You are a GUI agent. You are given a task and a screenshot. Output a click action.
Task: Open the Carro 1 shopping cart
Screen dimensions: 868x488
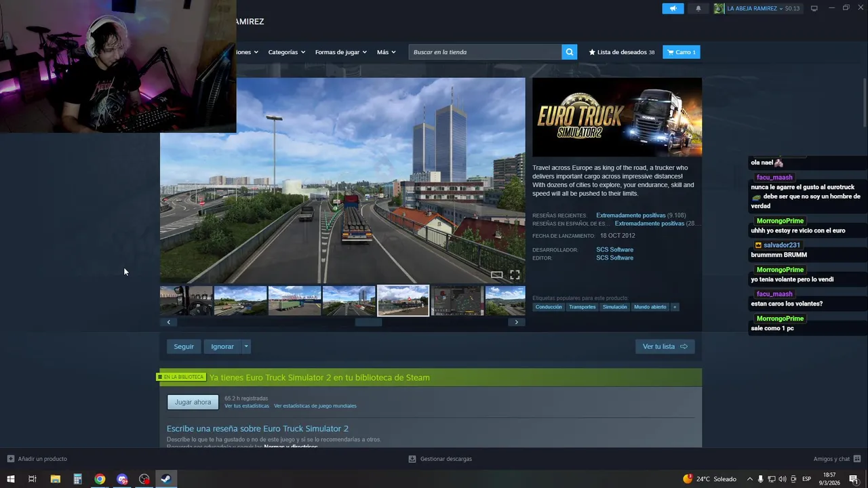point(682,52)
